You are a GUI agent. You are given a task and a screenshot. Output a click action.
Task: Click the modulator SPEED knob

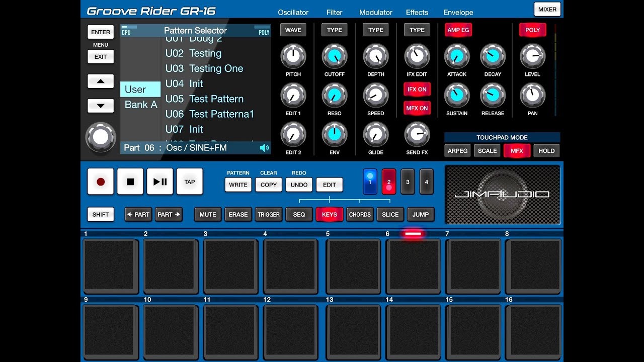(x=376, y=96)
